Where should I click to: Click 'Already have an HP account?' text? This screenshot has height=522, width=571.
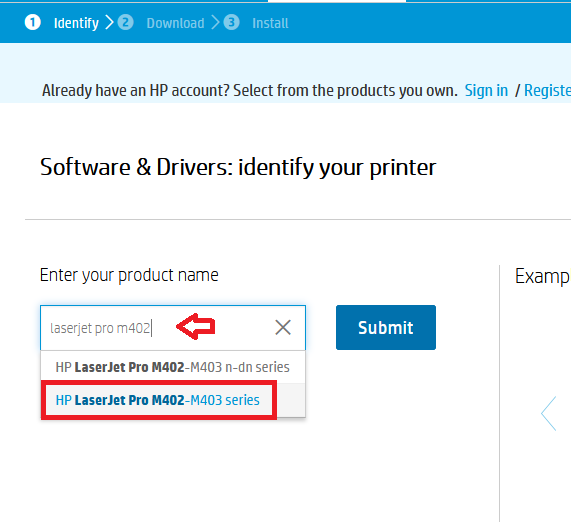(135, 90)
